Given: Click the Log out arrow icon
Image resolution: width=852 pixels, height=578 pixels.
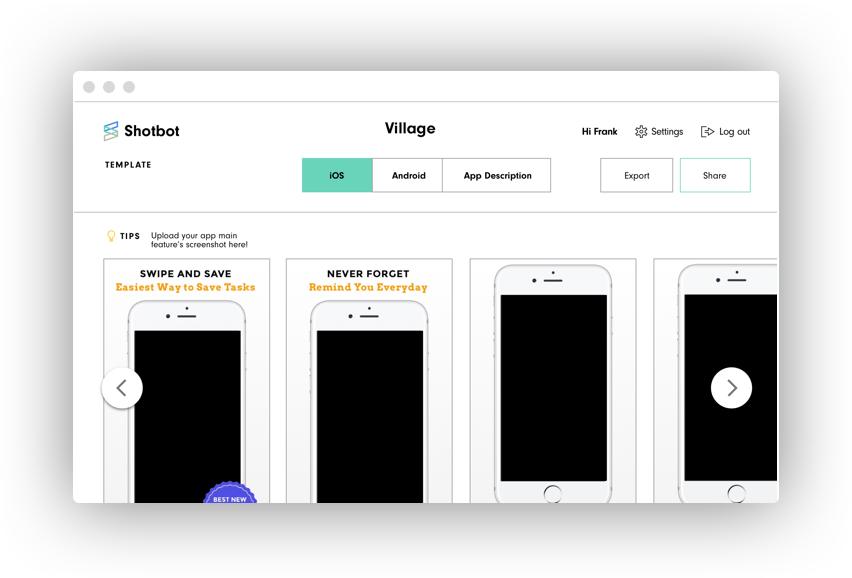Looking at the screenshot, I should 707,131.
